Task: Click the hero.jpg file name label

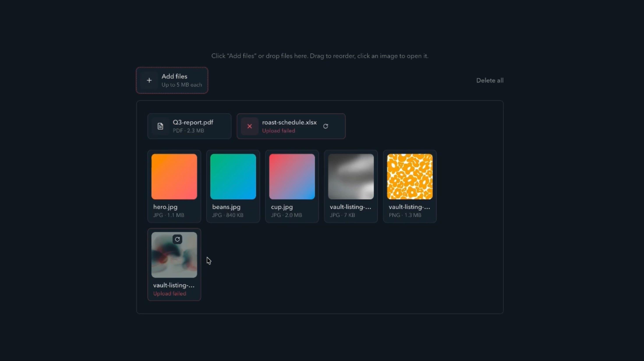Action: (x=165, y=207)
